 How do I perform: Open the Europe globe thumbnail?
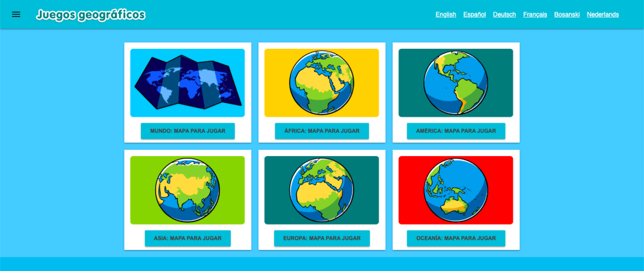(322, 190)
